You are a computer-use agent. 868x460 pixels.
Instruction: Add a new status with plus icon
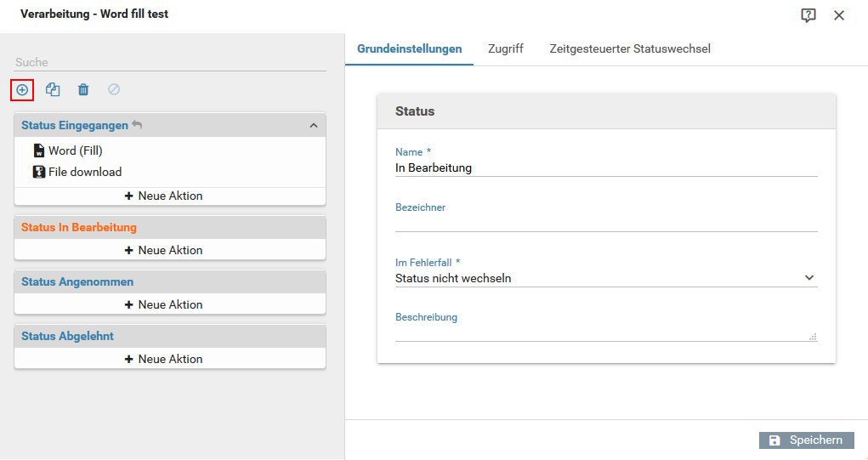click(x=22, y=89)
